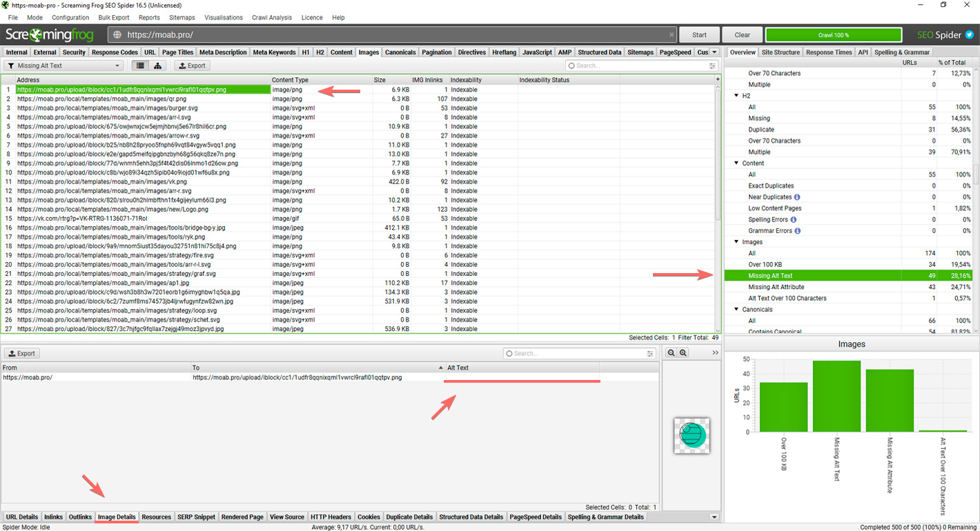Click the info icon beside Near Duplicates
Viewport: 980px width, 531px height.
click(x=797, y=197)
